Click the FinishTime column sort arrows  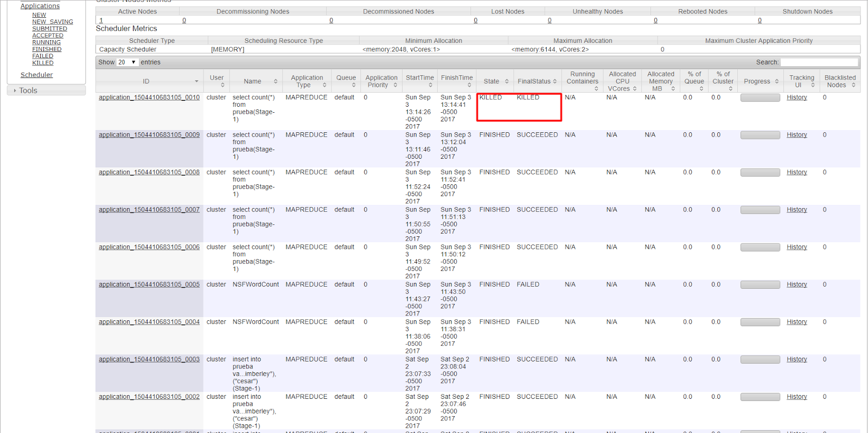469,85
